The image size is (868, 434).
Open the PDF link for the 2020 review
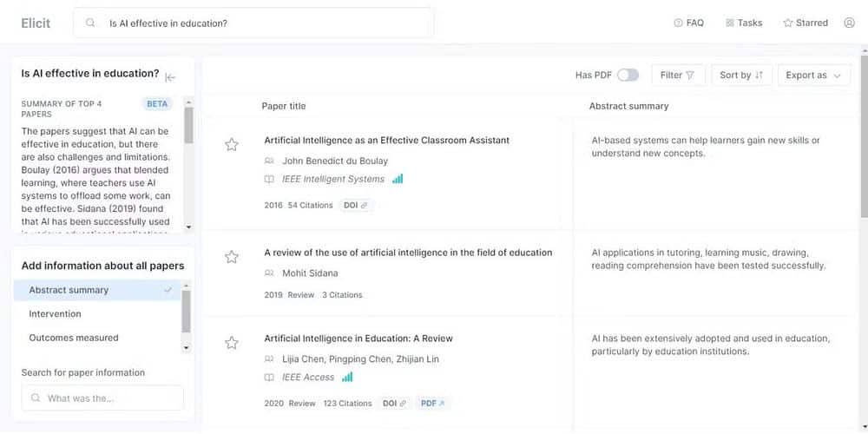coord(432,404)
